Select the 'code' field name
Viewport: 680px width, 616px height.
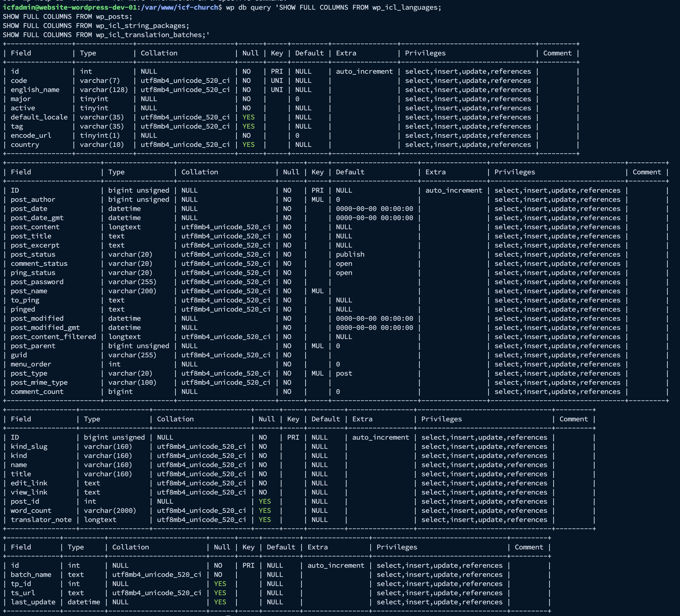19,81
